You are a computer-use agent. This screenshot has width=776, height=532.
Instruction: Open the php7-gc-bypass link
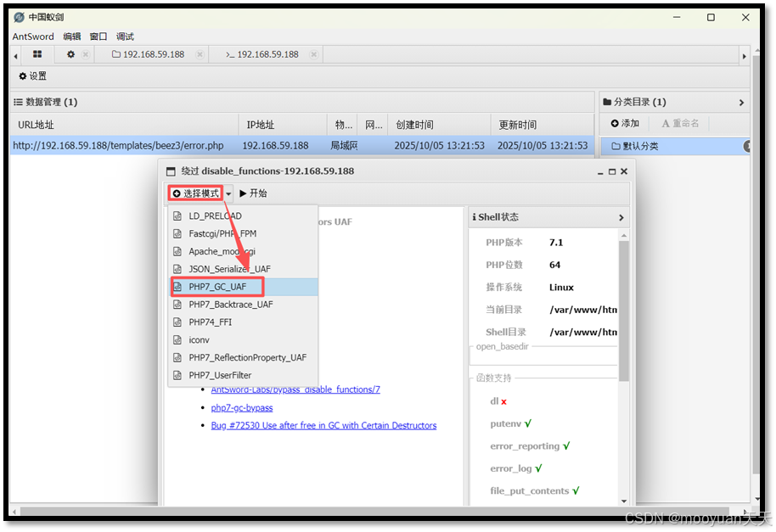pos(241,408)
